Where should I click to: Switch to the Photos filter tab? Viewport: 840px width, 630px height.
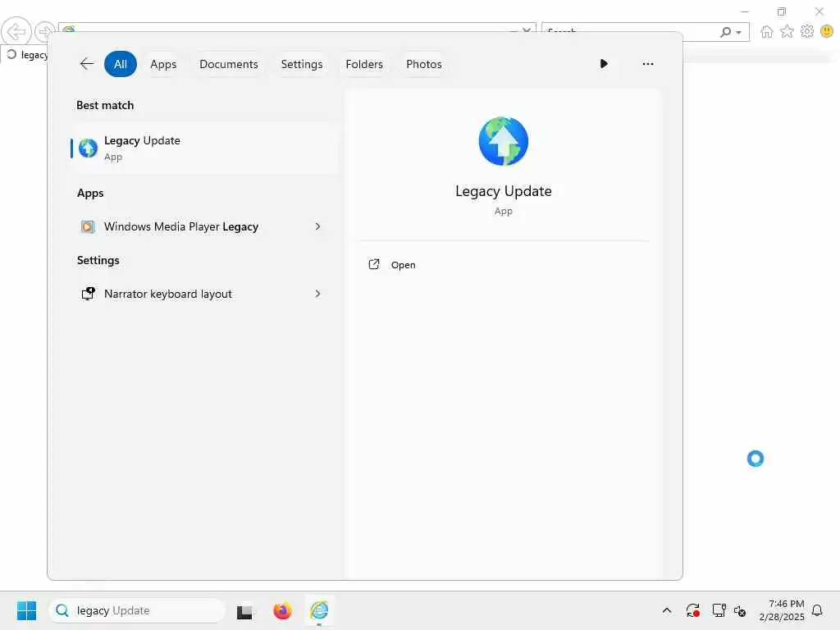(424, 64)
